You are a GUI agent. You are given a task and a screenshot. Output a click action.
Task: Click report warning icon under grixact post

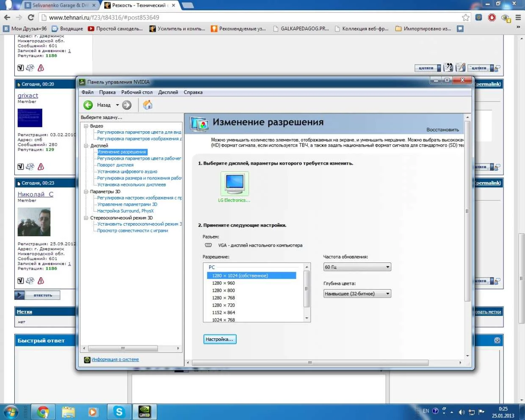(x=41, y=166)
